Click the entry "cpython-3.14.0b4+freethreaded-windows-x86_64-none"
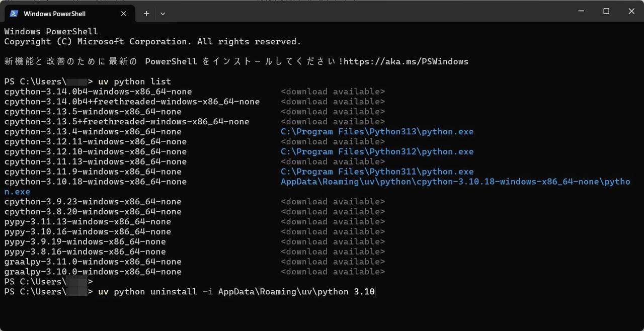 (132, 102)
